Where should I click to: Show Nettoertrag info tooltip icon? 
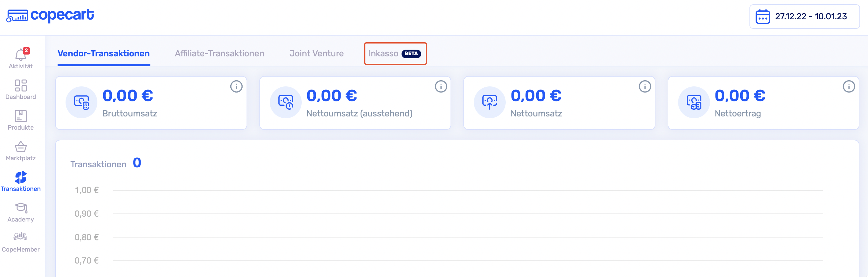click(848, 87)
